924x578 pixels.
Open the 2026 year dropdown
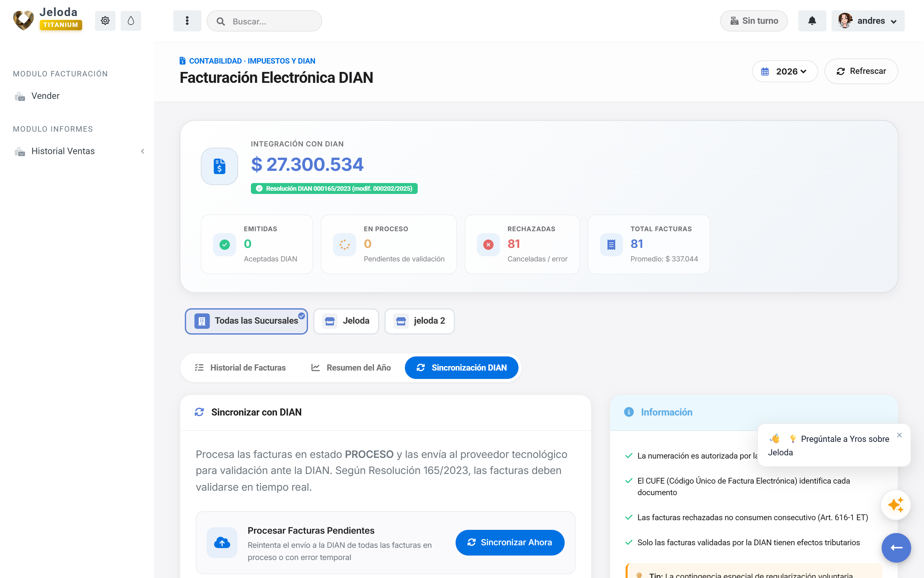click(785, 72)
